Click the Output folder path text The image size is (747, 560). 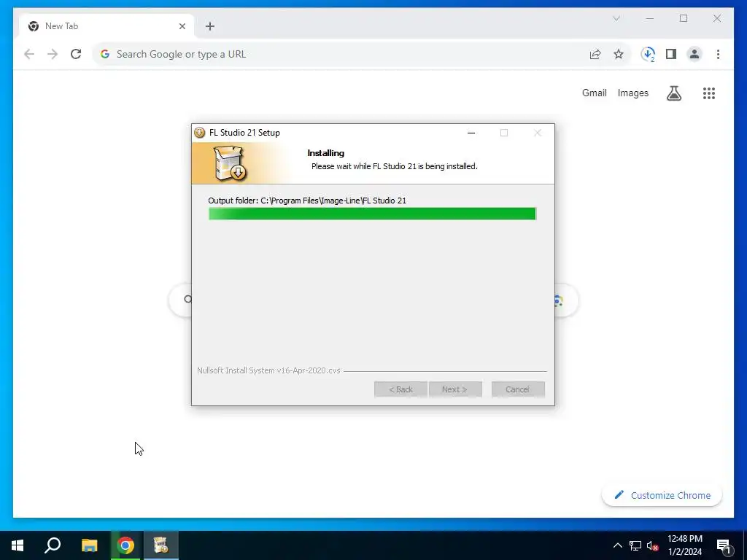(307, 201)
